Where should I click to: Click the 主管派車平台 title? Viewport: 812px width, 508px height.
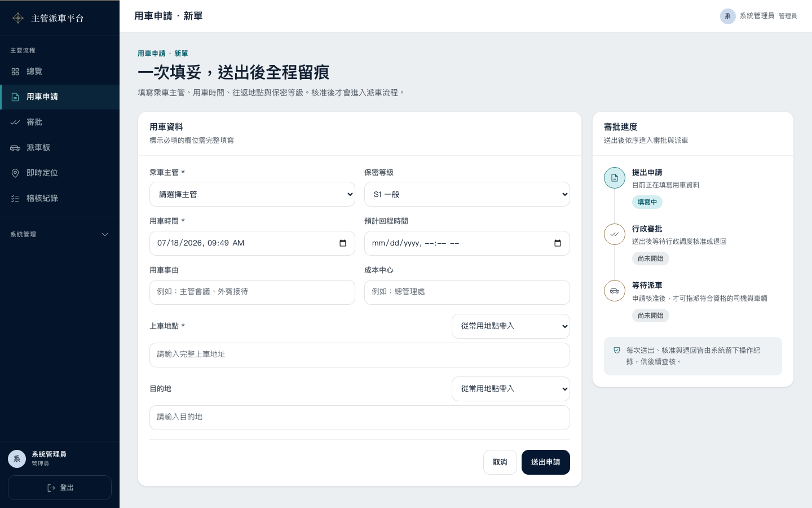pos(58,18)
